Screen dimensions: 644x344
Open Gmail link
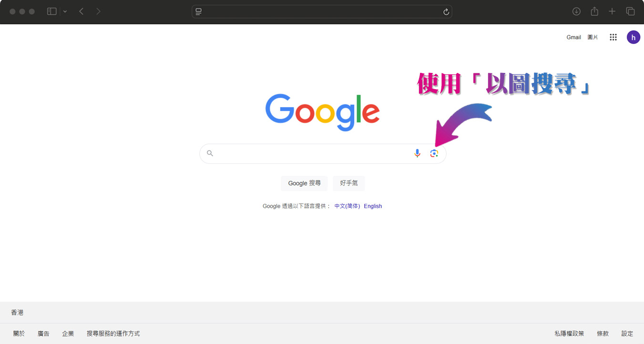coord(573,37)
